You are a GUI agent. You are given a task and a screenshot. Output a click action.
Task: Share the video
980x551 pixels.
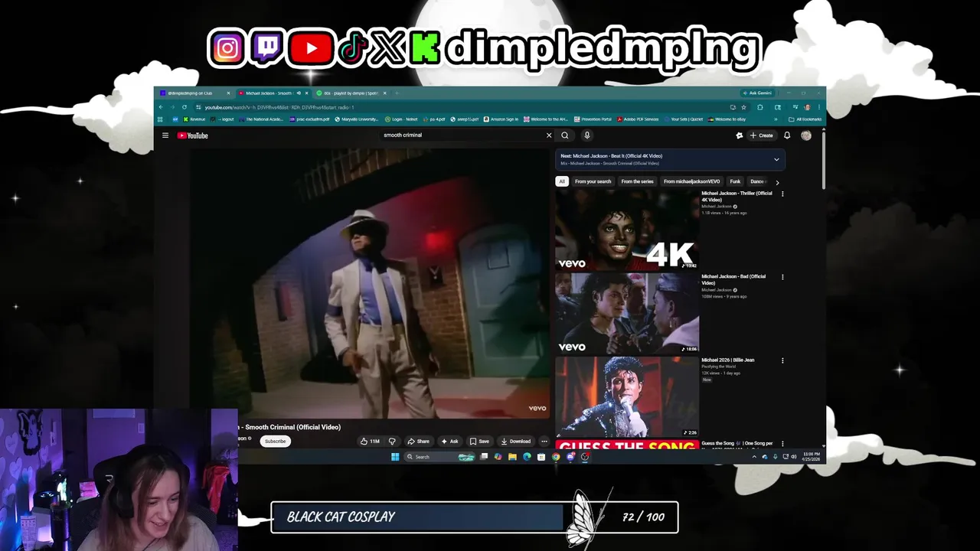pyautogui.click(x=418, y=441)
